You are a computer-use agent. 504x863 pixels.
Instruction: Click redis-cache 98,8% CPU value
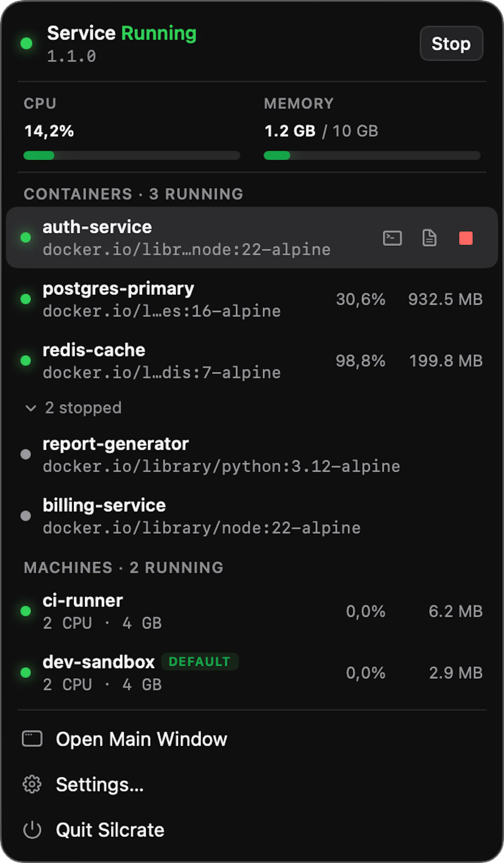pyautogui.click(x=361, y=361)
